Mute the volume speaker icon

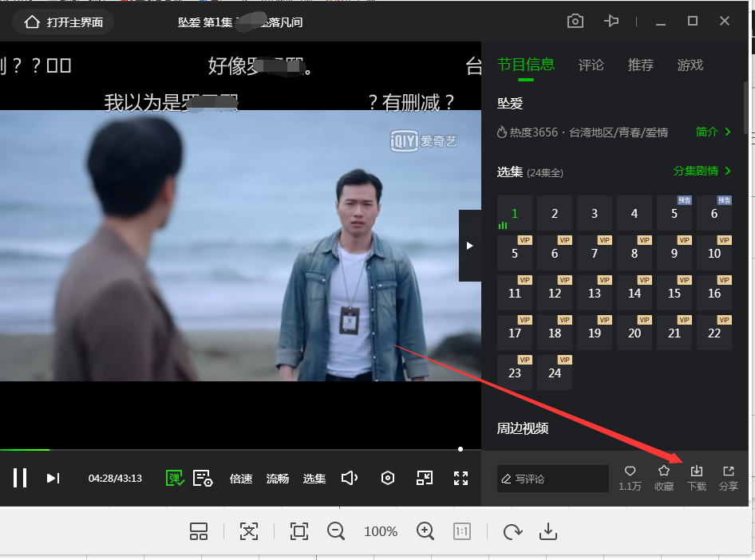point(349,478)
